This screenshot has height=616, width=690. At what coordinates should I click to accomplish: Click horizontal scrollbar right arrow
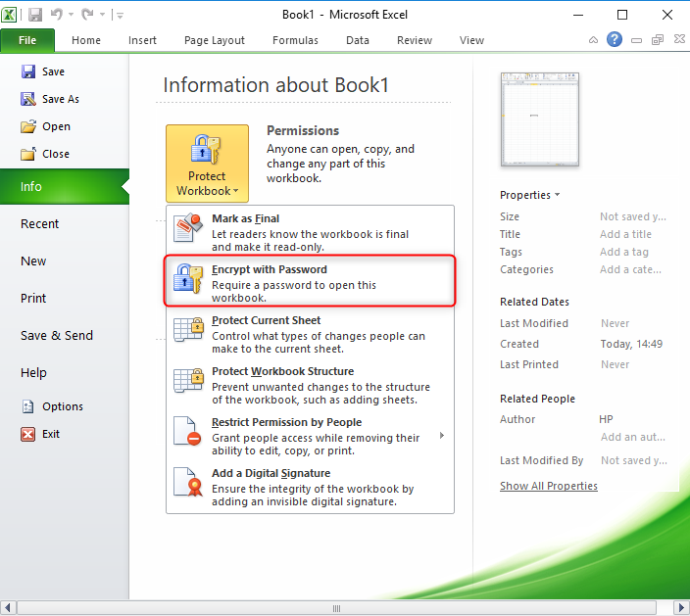(x=681, y=608)
